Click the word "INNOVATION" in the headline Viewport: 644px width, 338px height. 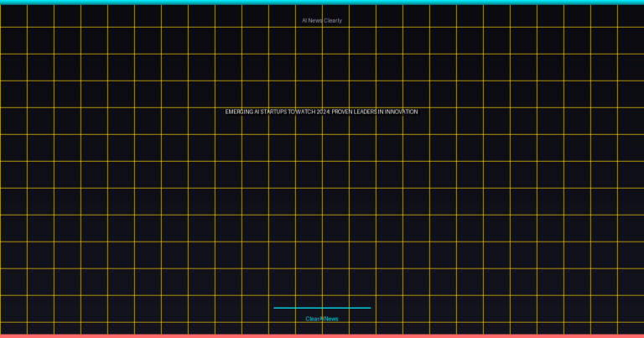point(401,112)
